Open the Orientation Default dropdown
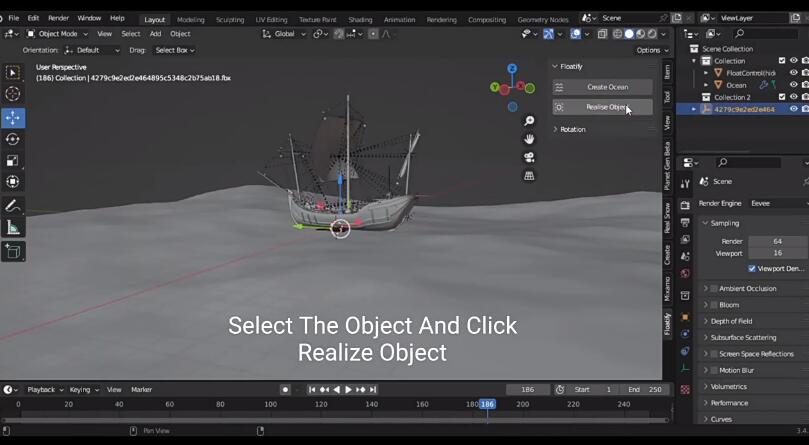The width and height of the screenshot is (809, 445). 92,51
